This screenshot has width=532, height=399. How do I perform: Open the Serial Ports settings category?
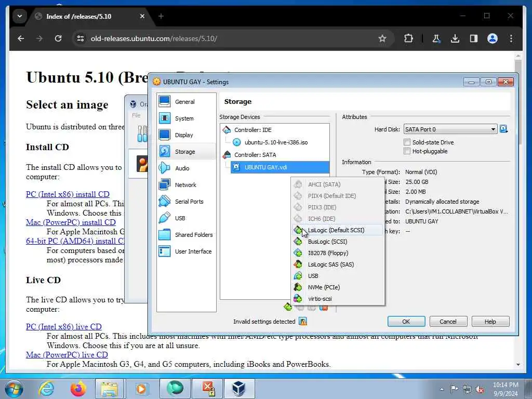187,202
